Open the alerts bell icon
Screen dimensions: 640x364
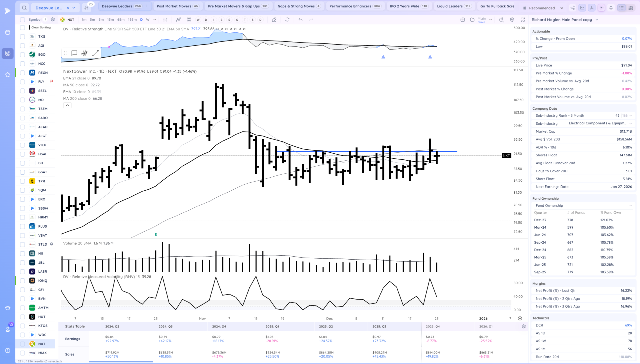click(611, 8)
